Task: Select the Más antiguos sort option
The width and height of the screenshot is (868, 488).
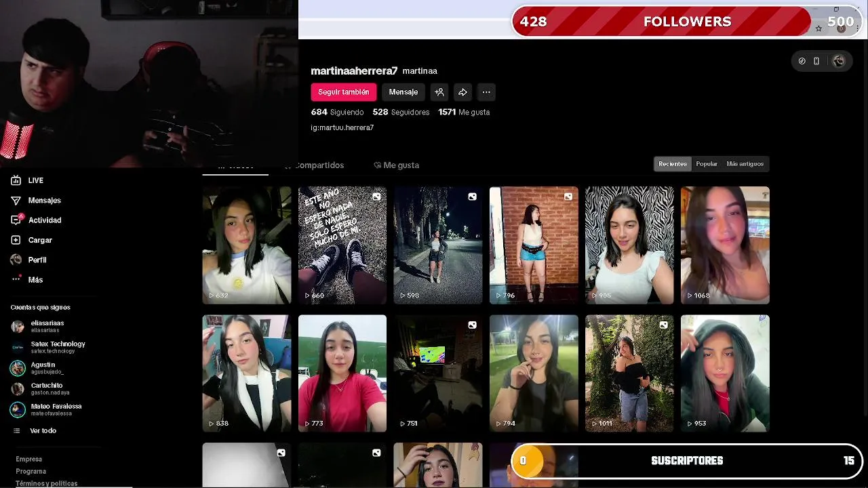Action: pos(745,164)
